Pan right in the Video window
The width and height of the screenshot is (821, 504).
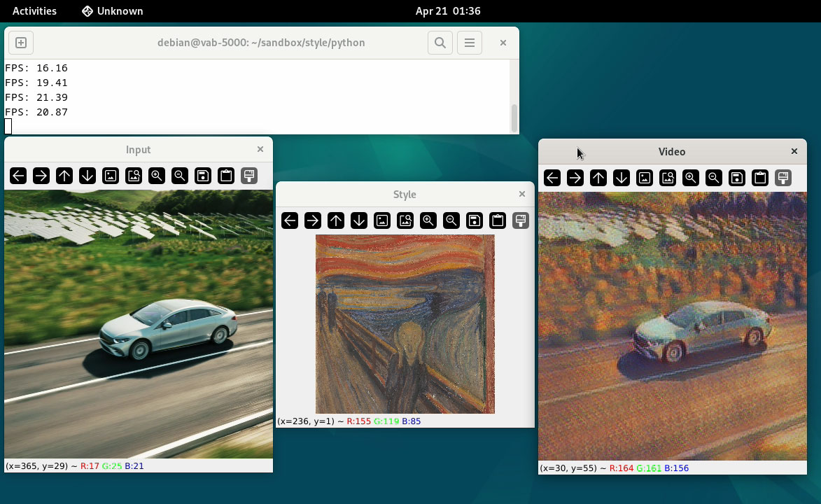coord(575,178)
